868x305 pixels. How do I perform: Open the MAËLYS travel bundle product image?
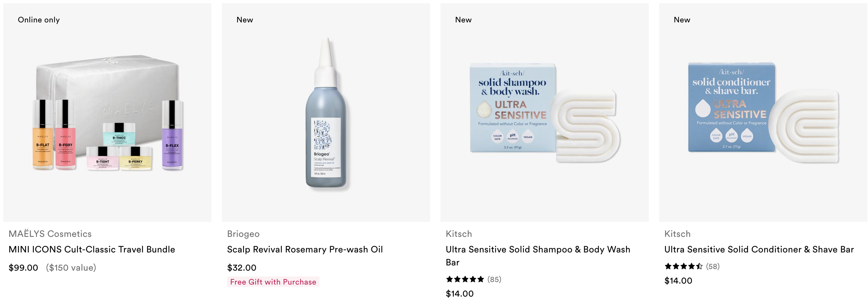[x=107, y=113]
